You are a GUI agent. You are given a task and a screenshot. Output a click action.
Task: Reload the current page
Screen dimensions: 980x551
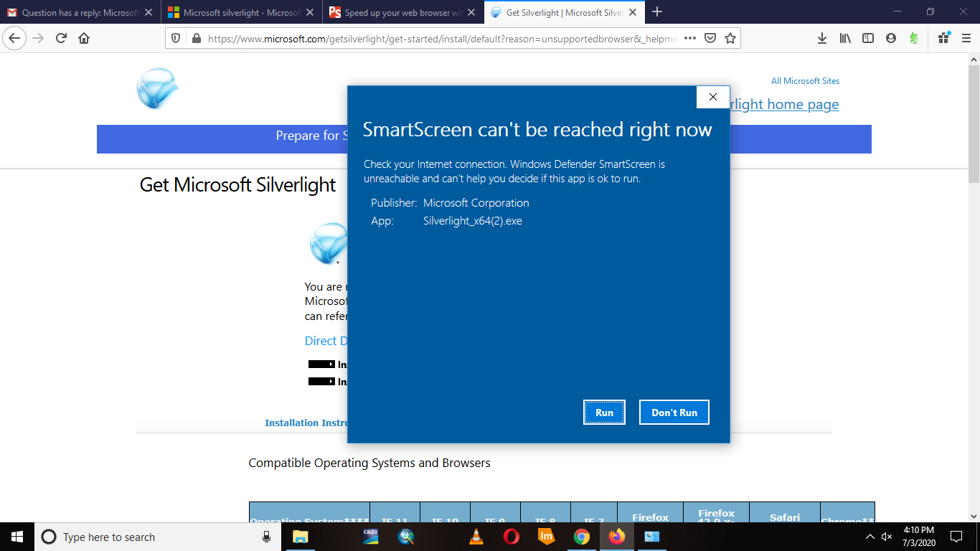[x=61, y=38]
